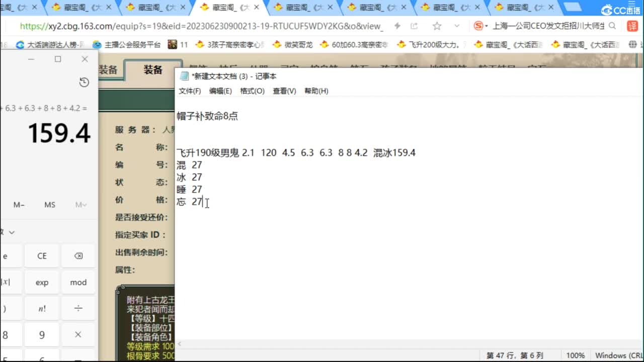This screenshot has width=644, height=362.
Task: Click the 9 key on the calculator
Action: [42, 335]
